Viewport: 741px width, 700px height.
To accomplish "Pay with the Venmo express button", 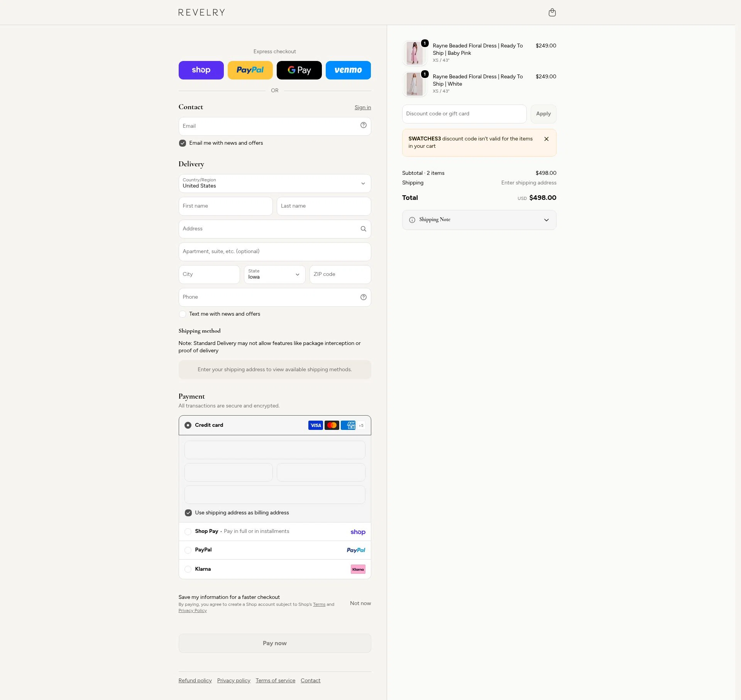I will pos(348,70).
